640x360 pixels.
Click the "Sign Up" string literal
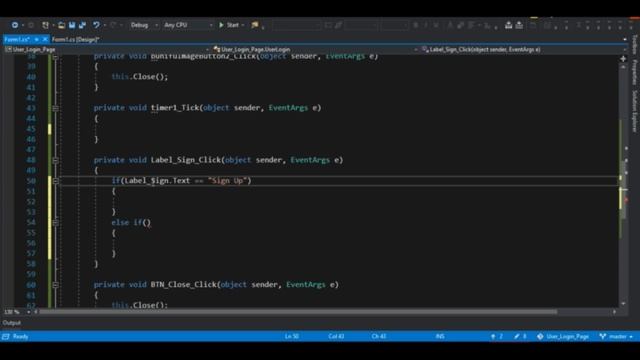click(227, 180)
